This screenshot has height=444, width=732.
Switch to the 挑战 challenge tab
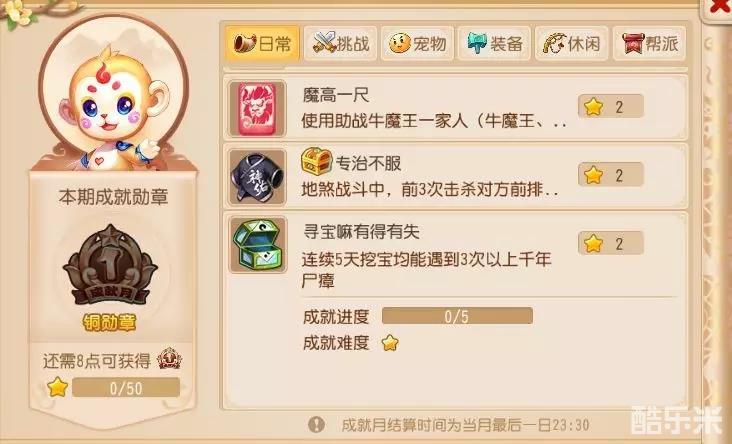pyautogui.click(x=340, y=44)
